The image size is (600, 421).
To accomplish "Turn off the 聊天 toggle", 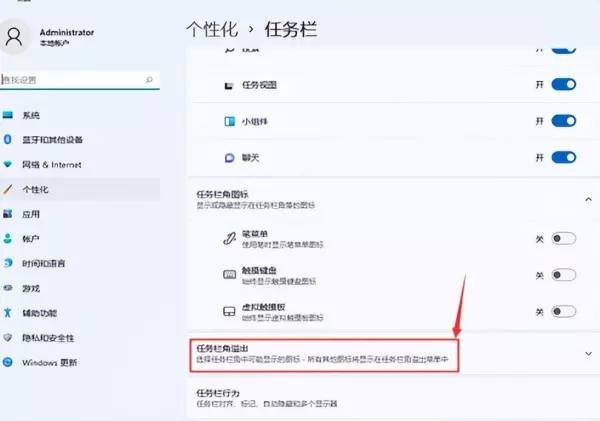I will pyautogui.click(x=564, y=157).
